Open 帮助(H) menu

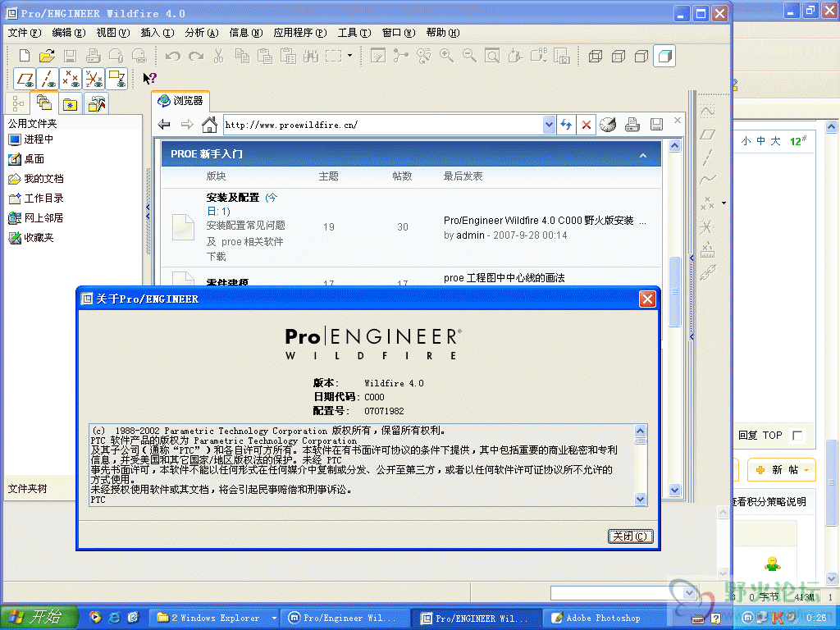(x=443, y=33)
